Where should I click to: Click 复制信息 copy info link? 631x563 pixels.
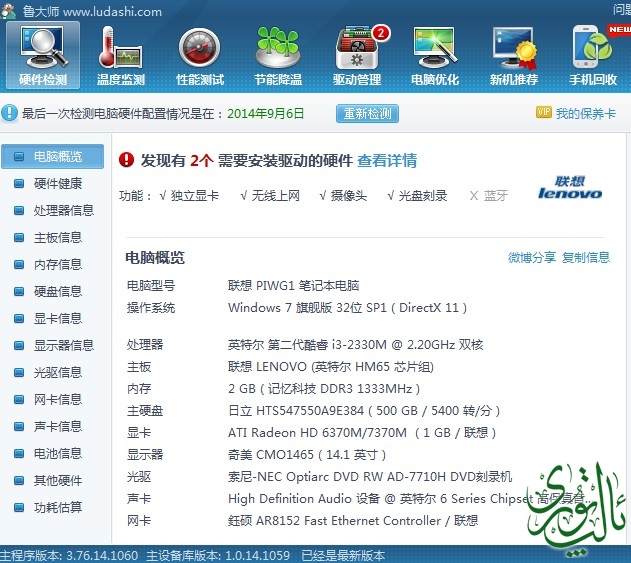(x=586, y=257)
